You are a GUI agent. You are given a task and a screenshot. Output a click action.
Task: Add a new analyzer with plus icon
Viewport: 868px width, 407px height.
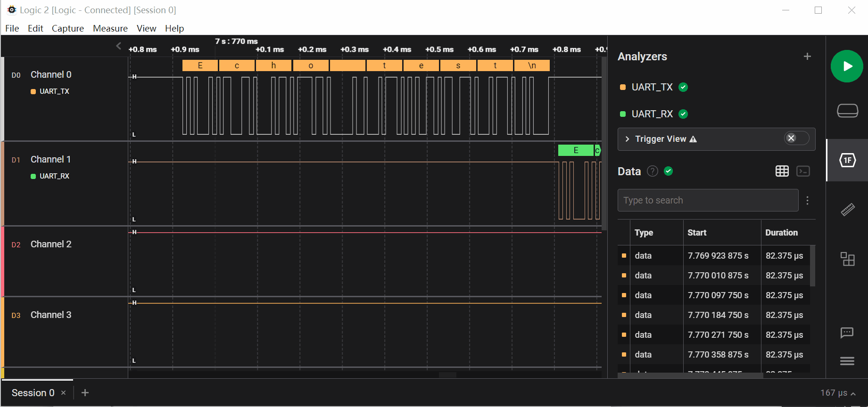[807, 57]
